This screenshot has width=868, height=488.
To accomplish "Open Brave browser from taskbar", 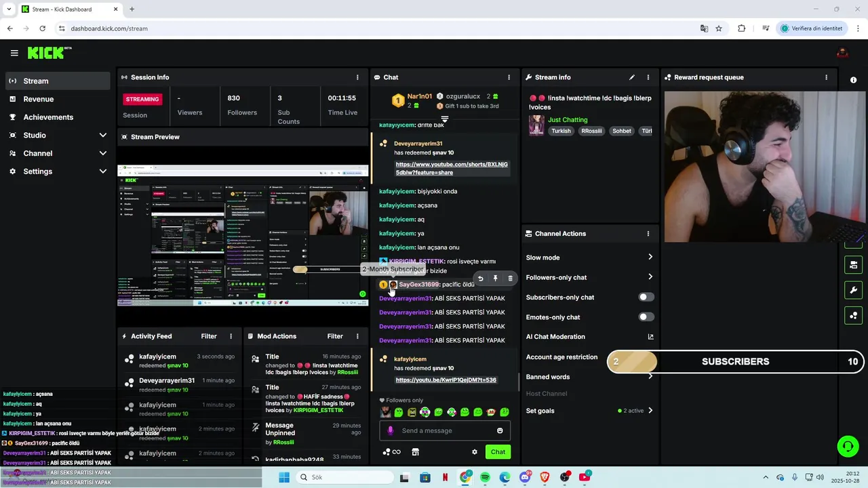I will point(545,477).
